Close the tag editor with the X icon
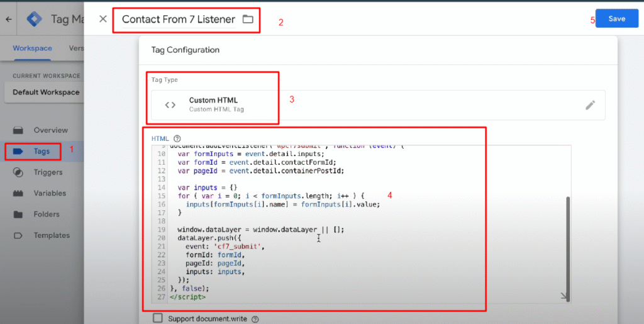 103,19
